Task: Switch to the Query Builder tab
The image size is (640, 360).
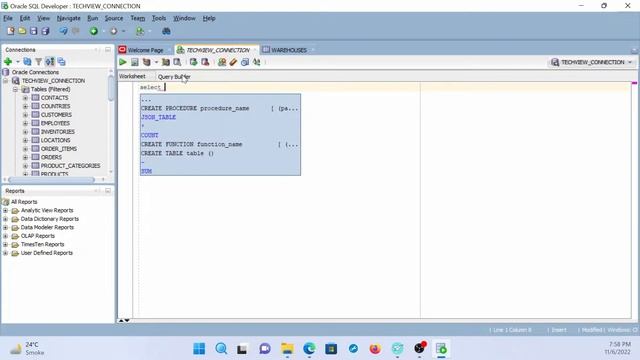Action: (x=174, y=77)
